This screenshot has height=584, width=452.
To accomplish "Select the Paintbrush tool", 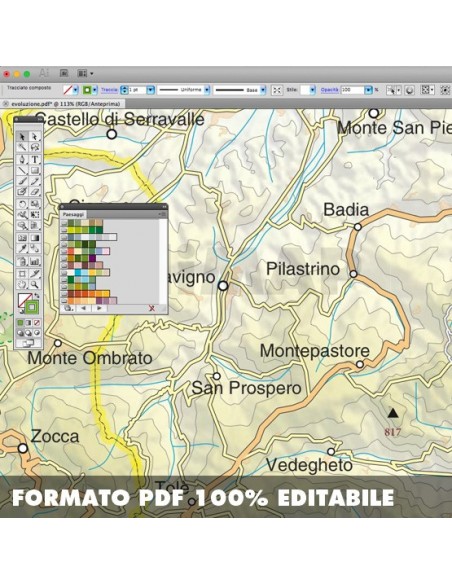I will [22, 181].
